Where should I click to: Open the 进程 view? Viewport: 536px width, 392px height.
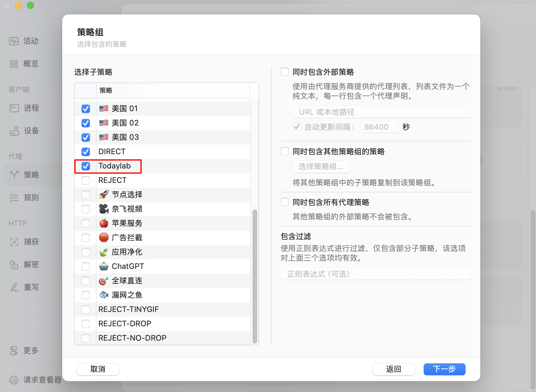[x=30, y=108]
